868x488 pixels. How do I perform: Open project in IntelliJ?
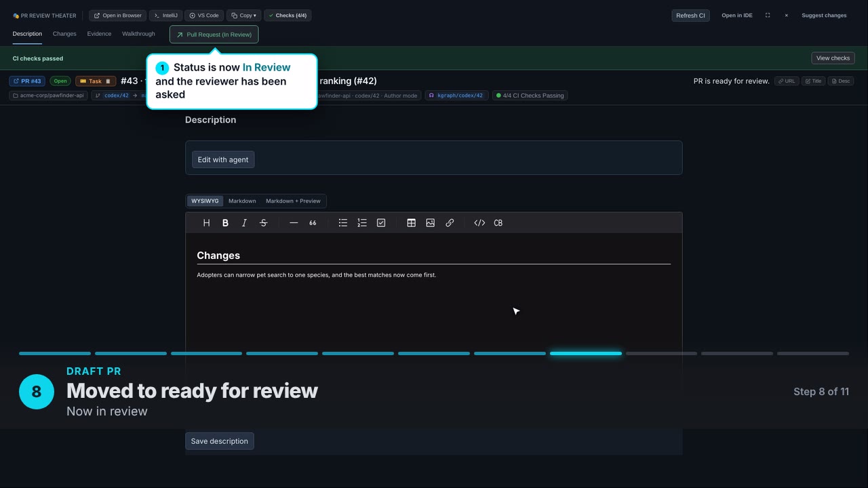click(x=166, y=16)
